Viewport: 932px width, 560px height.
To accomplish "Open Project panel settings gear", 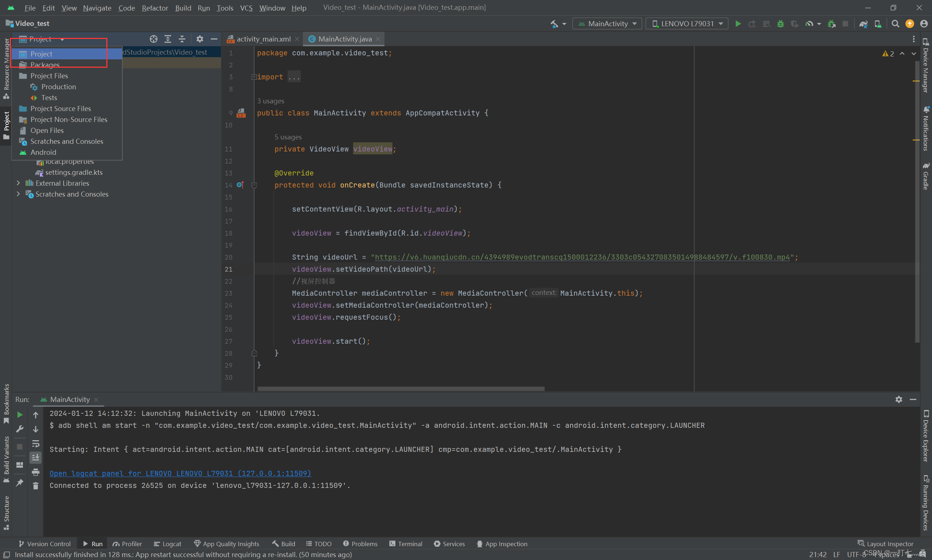I will point(200,39).
